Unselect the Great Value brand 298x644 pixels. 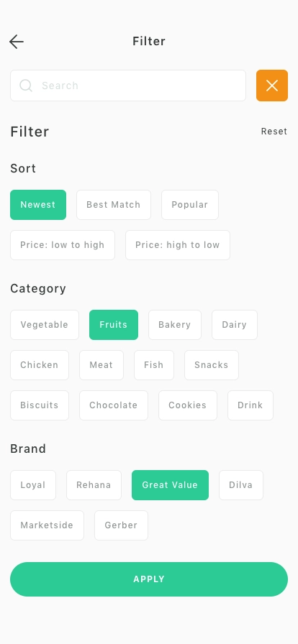pyautogui.click(x=170, y=484)
